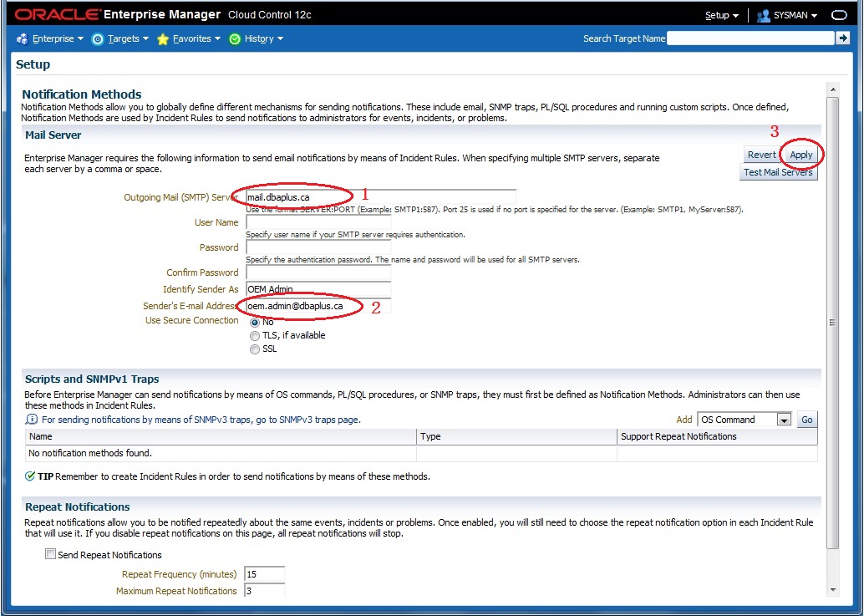Open the Enterprise menu
The height and width of the screenshot is (616, 864).
[53, 38]
